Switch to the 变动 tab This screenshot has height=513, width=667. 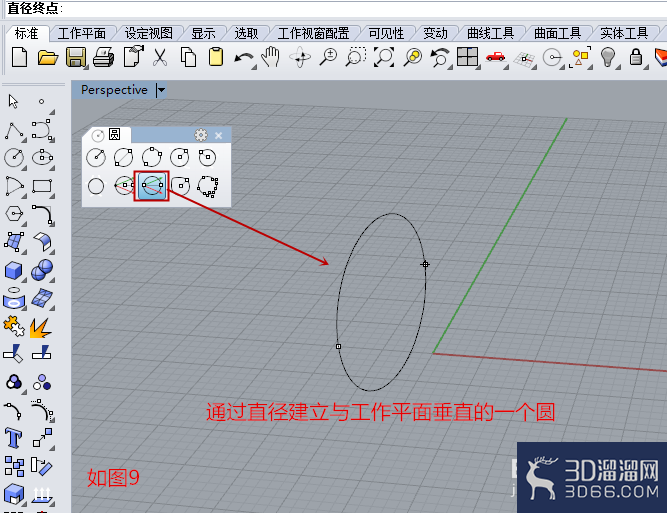pyautogui.click(x=436, y=33)
